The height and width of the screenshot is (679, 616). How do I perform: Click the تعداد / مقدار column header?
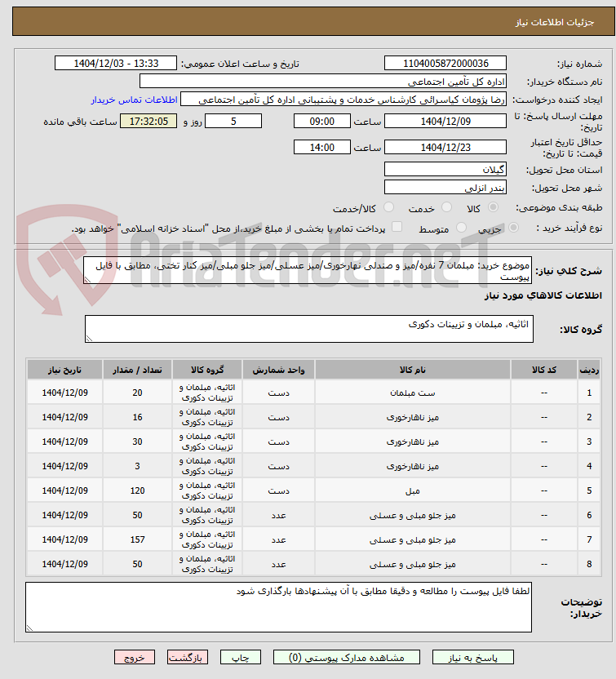(137, 370)
